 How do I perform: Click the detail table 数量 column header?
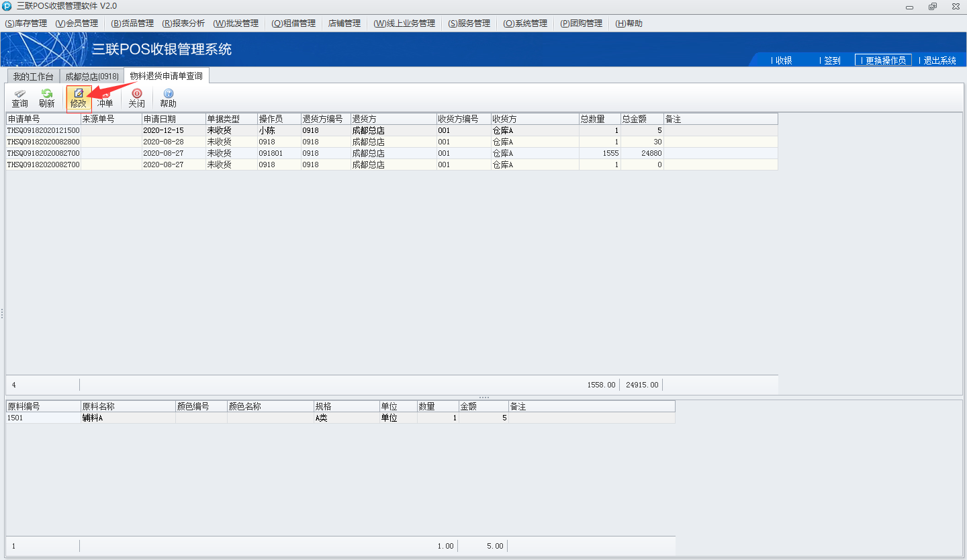click(x=438, y=406)
